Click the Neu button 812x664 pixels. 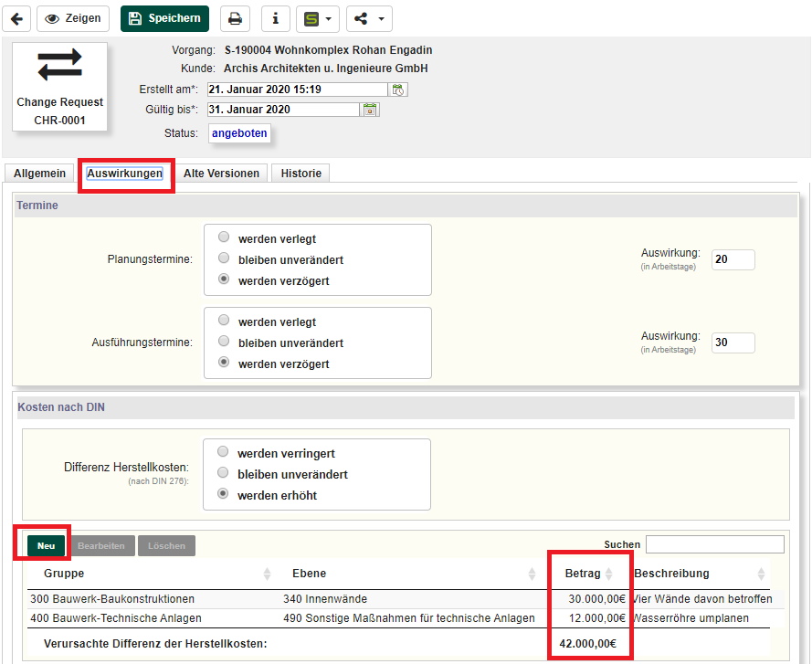[x=46, y=545]
